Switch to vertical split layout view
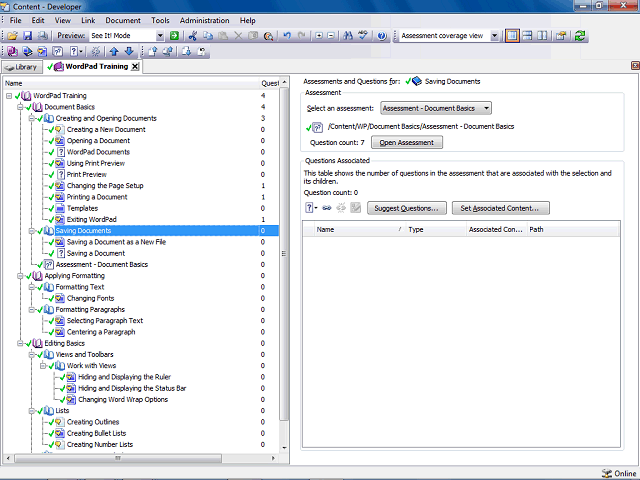Viewport: 640px width, 480px height. pyautogui.click(x=542, y=36)
